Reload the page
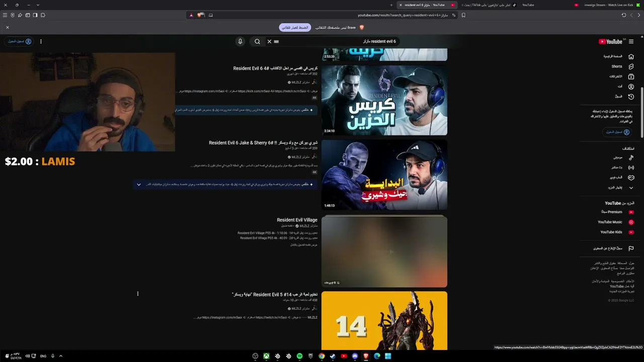Image resolution: width=644 pixels, height=362 pixels. 624,15
